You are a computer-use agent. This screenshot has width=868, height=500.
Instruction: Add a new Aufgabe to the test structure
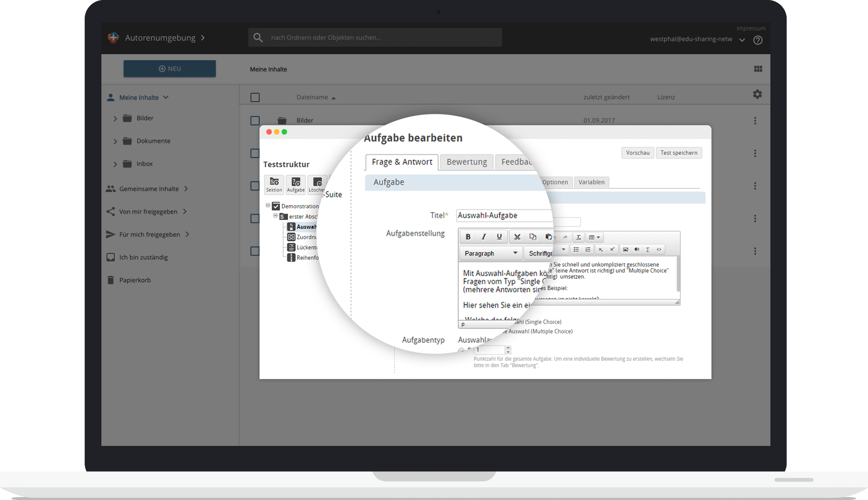coord(296,185)
